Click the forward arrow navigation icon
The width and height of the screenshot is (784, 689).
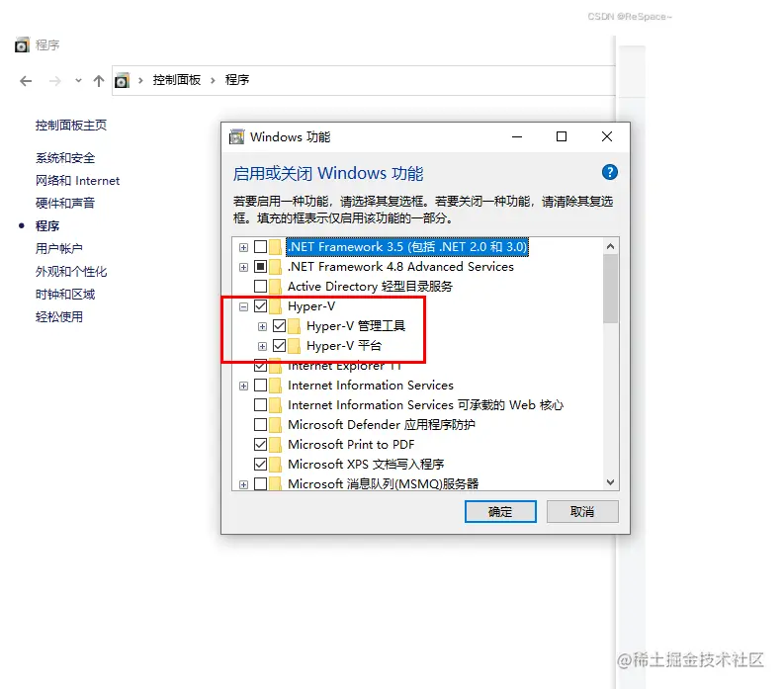55,80
